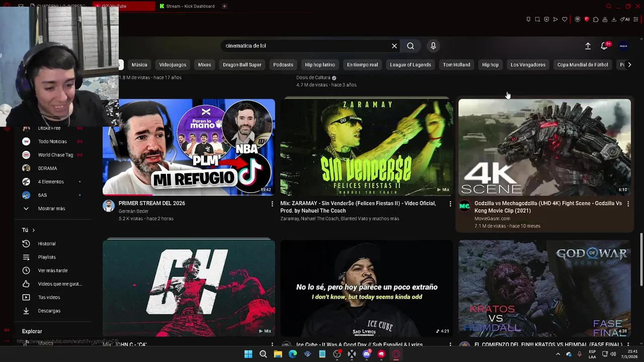Select the Tom Holland chip
This screenshot has height=362, width=644.
point(456,65)
